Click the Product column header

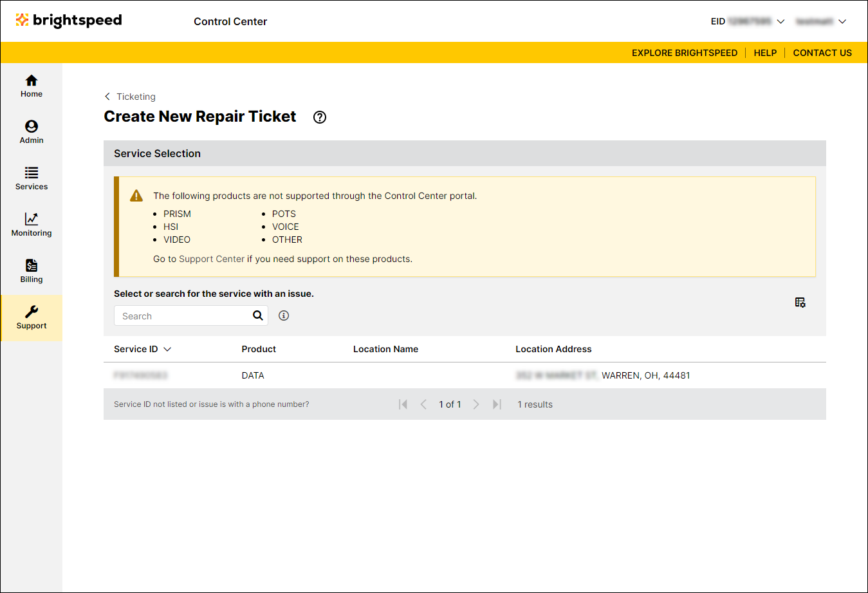pos(259,349)
